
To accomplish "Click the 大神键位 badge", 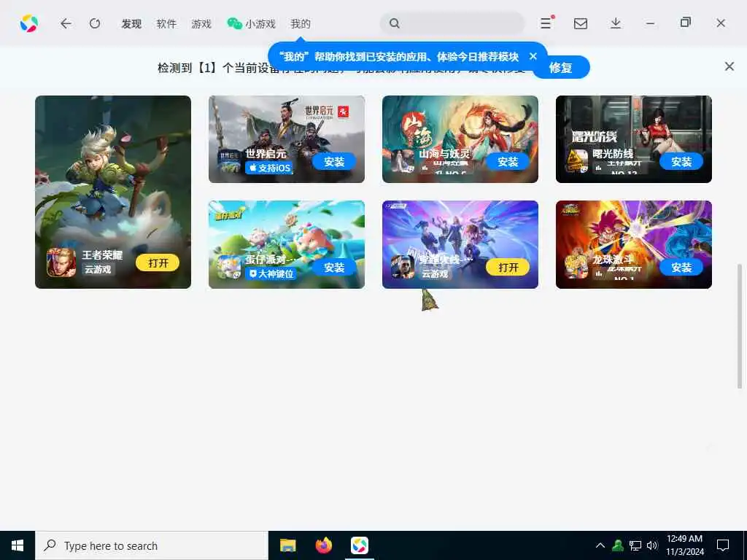I will click(271, 274).
